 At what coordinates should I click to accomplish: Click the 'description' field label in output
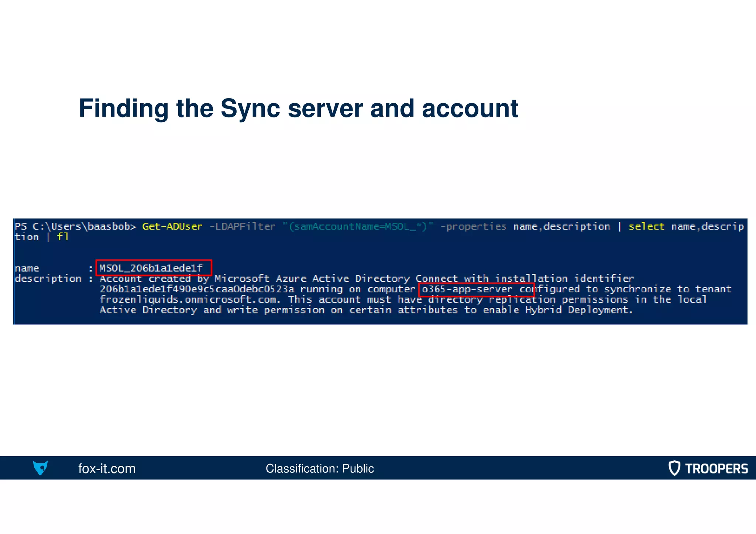click(x=48, y=279)
